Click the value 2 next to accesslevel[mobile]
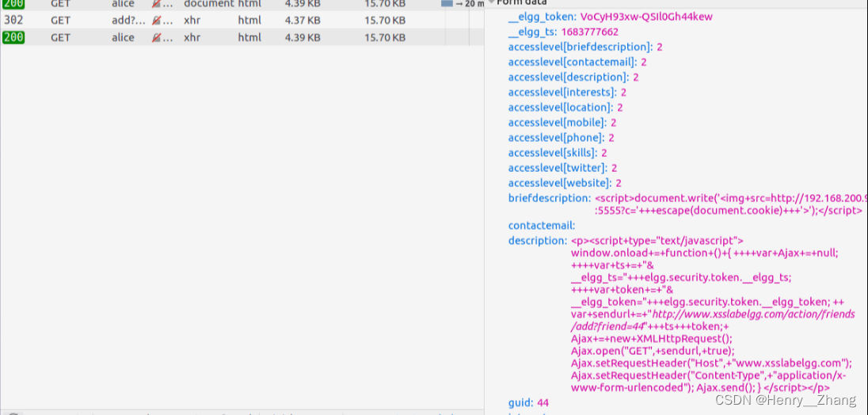The image size is (868, 415). coord(613,122)
